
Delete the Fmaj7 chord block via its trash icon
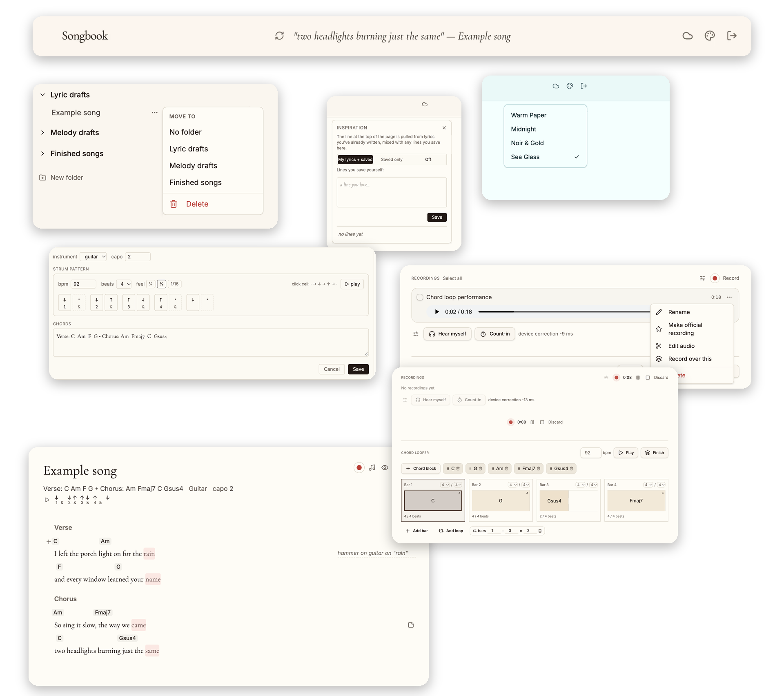tap(539, 469)
